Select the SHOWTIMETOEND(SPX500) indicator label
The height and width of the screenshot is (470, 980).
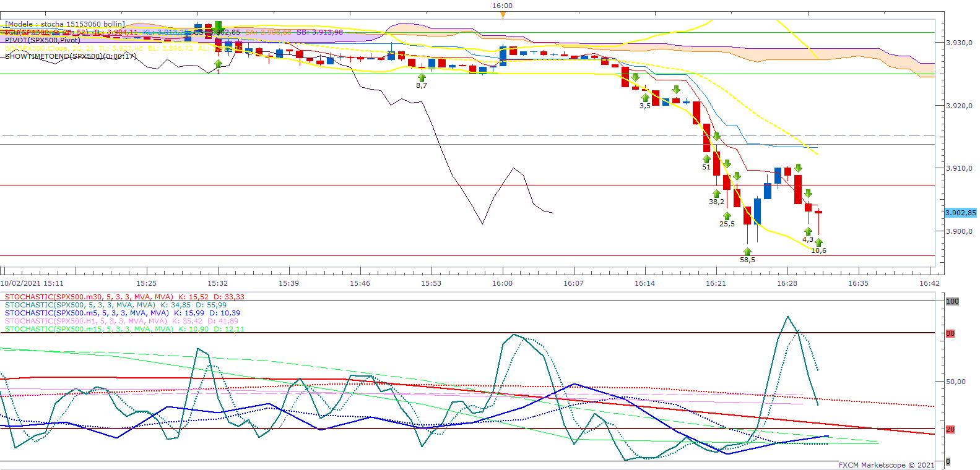click(71, 56)
